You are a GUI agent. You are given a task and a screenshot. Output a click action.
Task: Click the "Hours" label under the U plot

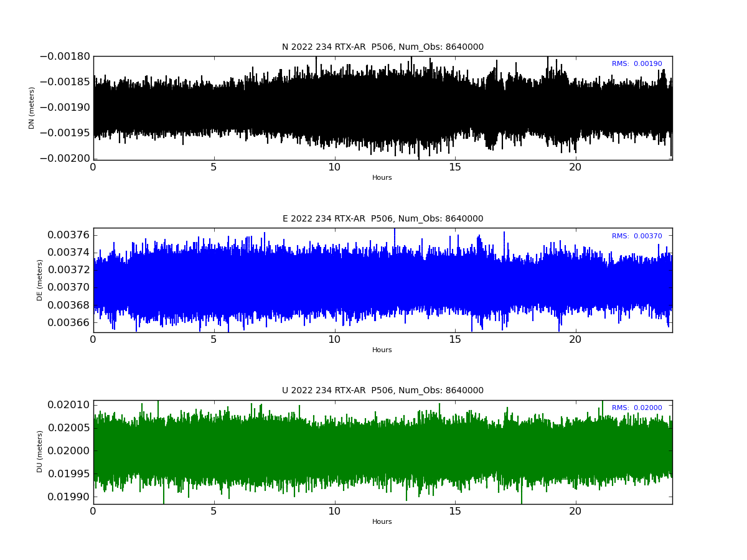pyautogui.click(x=382, y=522)
